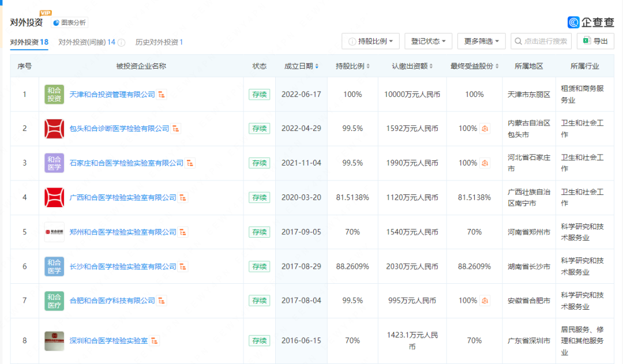Click the beneficial share icon in 合肥和合医疗 row
The width and height of the screenshot is (623, 364).
pyautogui.click(x=485, y=301)
